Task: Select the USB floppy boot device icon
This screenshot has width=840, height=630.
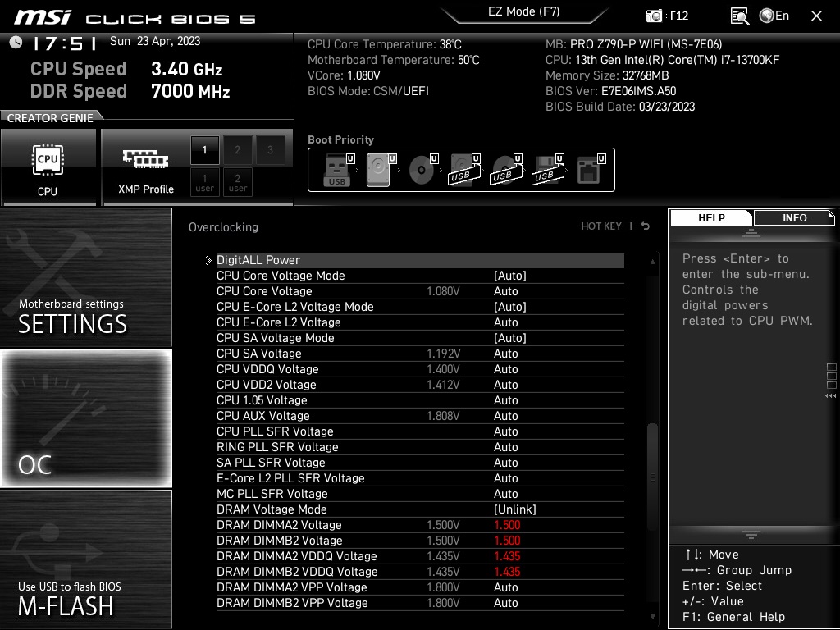Action: [x=547, y=170]
